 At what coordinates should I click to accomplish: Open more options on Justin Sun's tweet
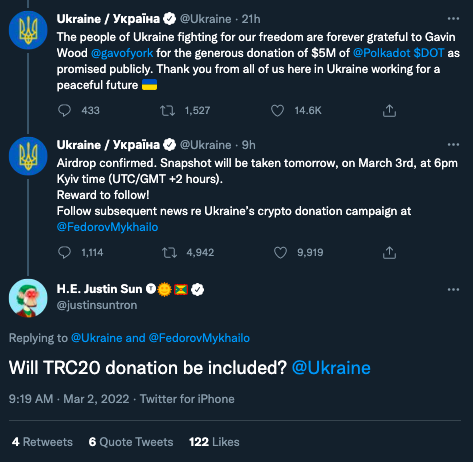pyautogui.click(x=453, y=289)
